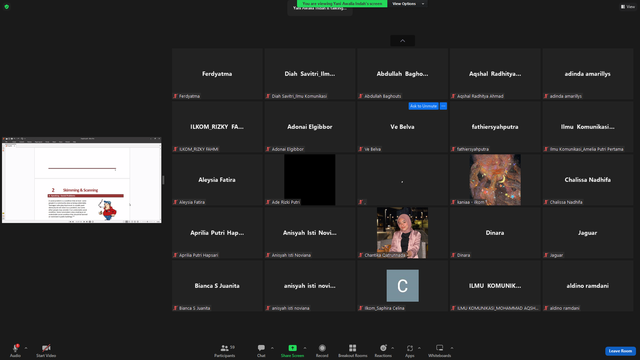640x360 pixels.
Task: Select Ilmu Komunikasi_Amelia Putri Pertama tile
Action: (x=588, y=127)
